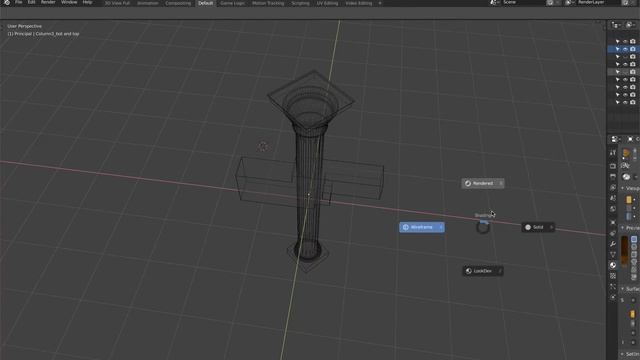Switch to the Video Editing workspace tab

(359, 3)
